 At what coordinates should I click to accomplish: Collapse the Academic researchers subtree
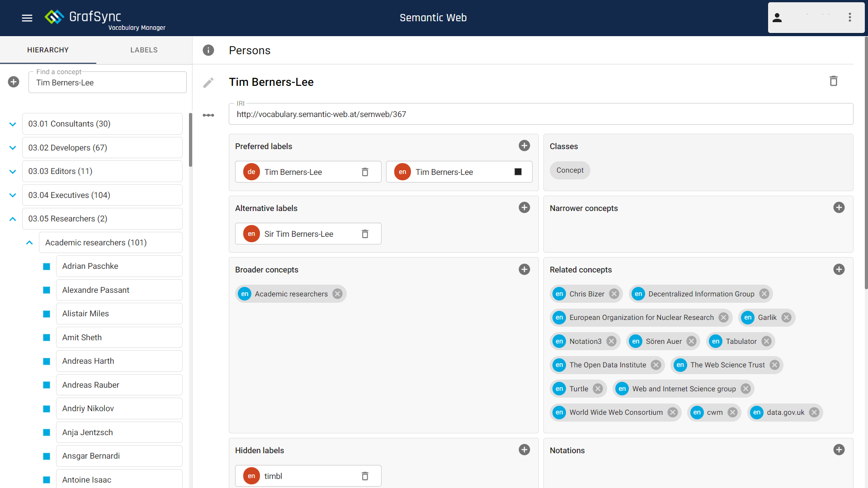[x=29, y=243]
